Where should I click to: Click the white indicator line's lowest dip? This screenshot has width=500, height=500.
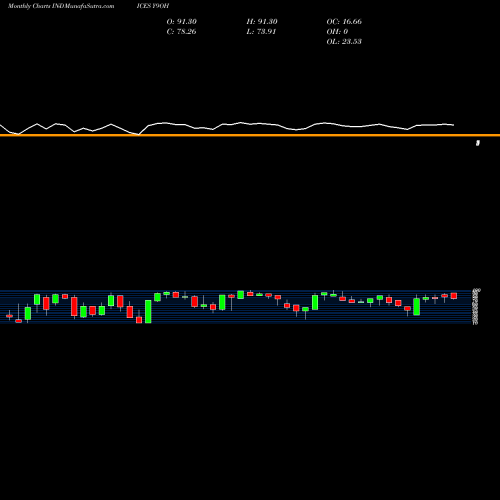[139, 135]
